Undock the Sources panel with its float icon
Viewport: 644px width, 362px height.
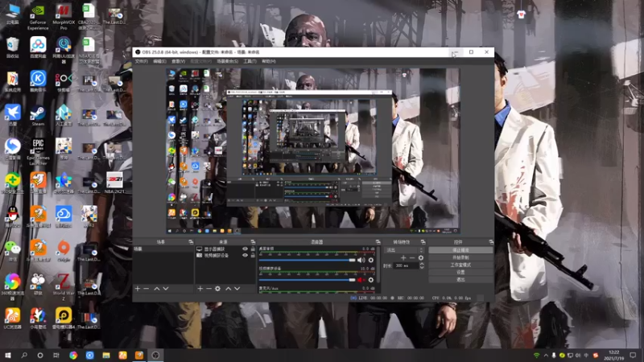pos(253,242)
